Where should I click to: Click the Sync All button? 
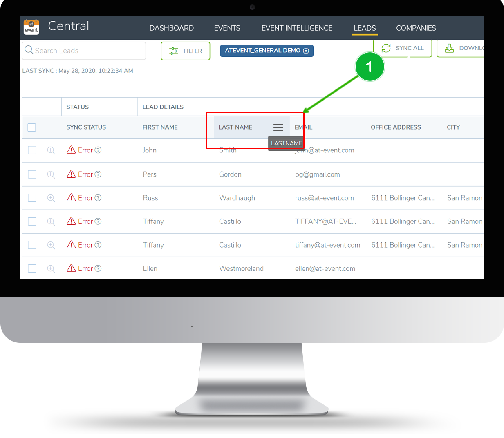pyautogui.click(x=403, y=48)
